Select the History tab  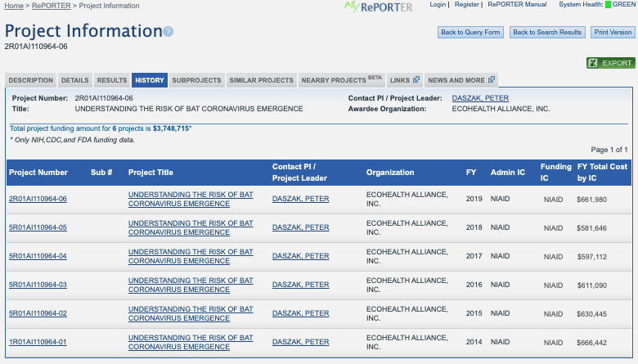(150, 80)
